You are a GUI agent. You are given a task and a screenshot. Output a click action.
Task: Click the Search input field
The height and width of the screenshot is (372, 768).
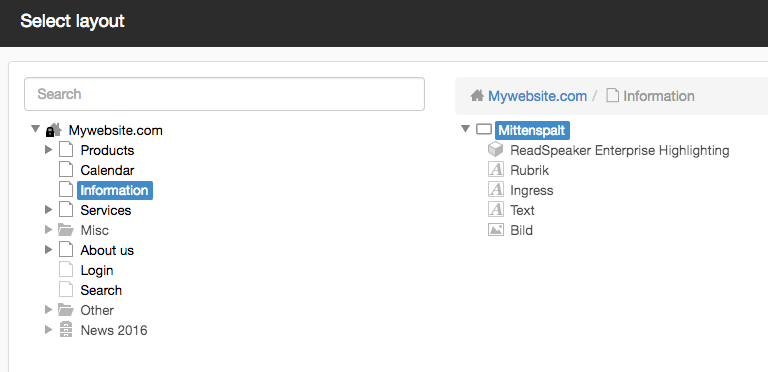coord(224,94)
